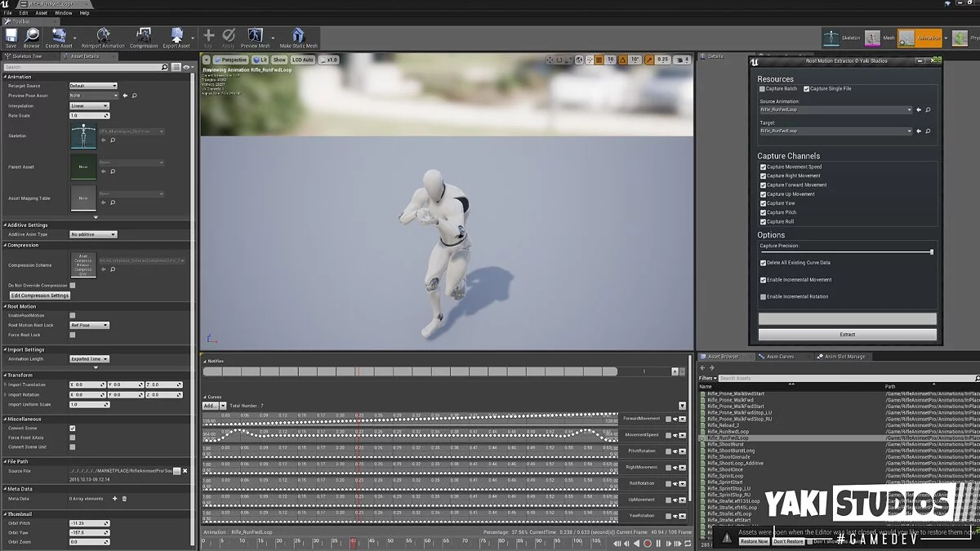
Task: Click the Export Asset icon
Action: point(176,36)
